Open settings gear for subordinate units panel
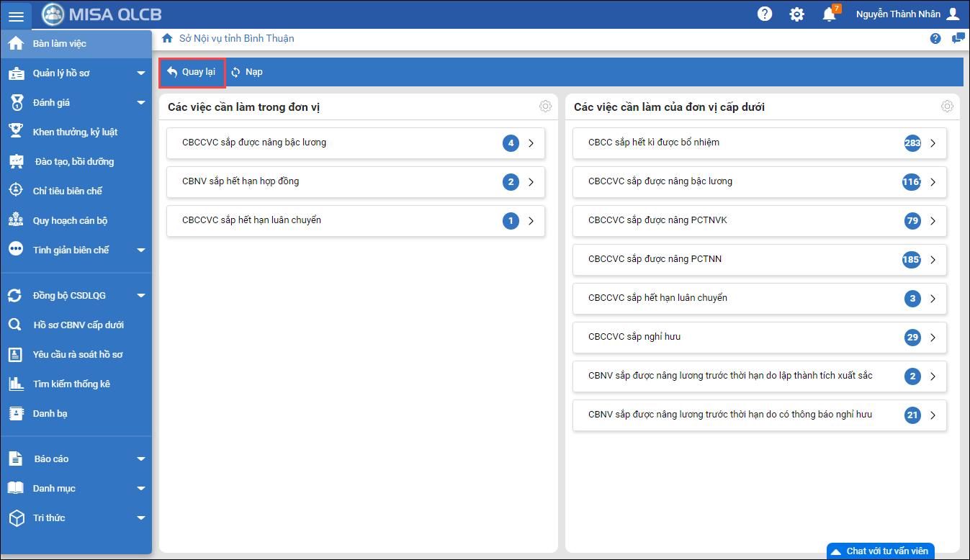970x560 pixels. [x=947, y=107]
